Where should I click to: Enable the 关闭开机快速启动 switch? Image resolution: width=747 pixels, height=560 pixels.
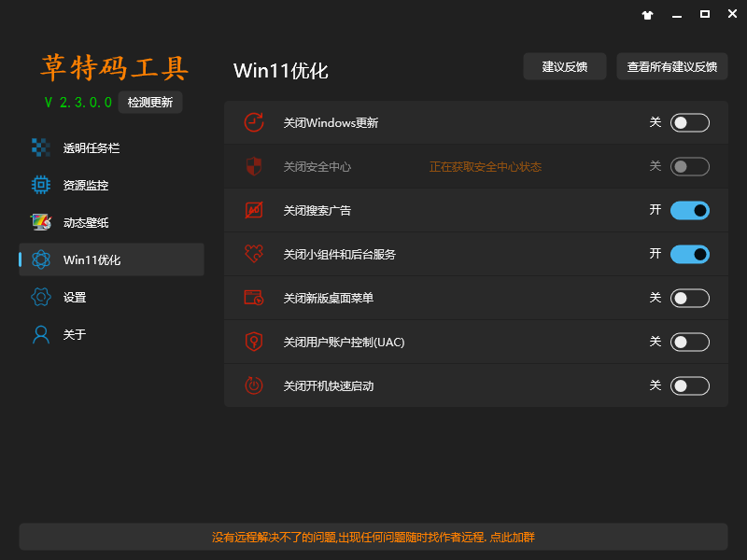coord(690,385)
